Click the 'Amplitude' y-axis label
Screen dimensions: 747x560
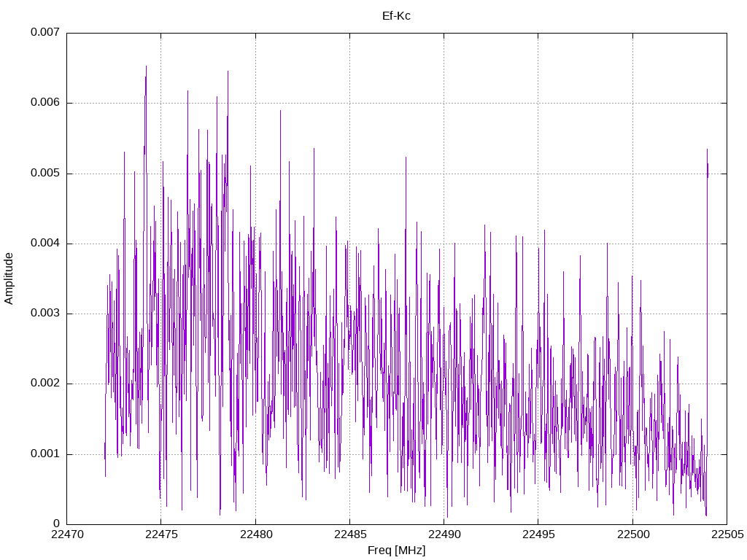pos(9,279)
